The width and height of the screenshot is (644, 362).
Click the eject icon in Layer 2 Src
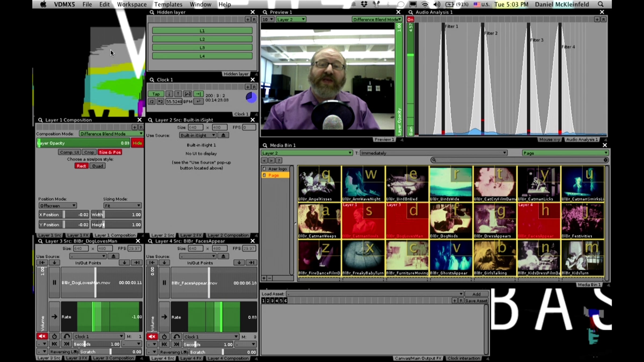223,135
